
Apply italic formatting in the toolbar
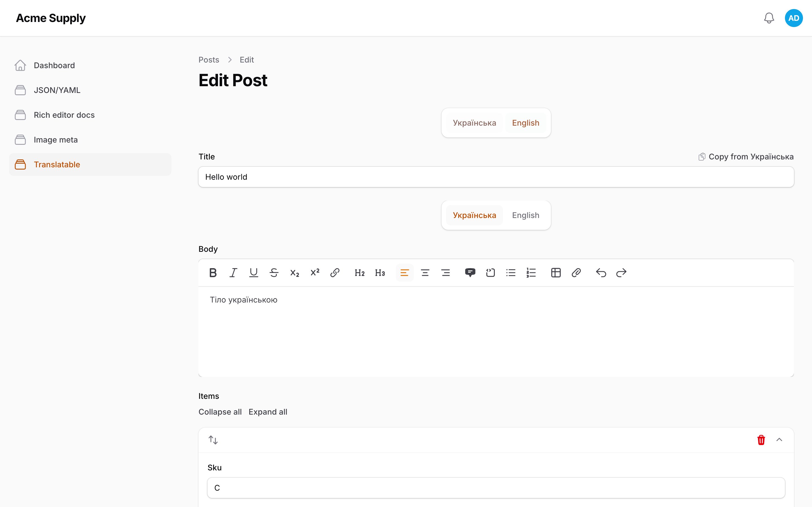click(x=233, y=273)
